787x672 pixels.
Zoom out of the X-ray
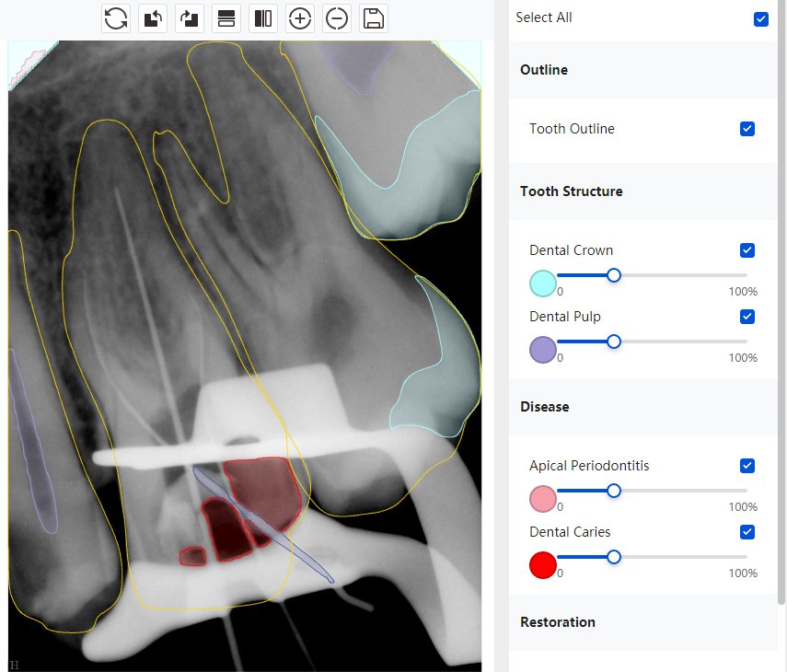pos(336,19)
